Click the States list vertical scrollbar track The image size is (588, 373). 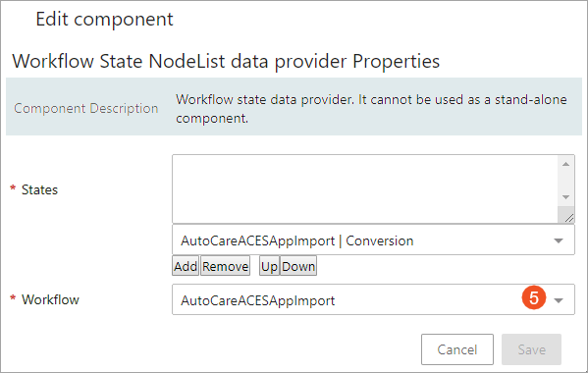(x=565, y=181)
